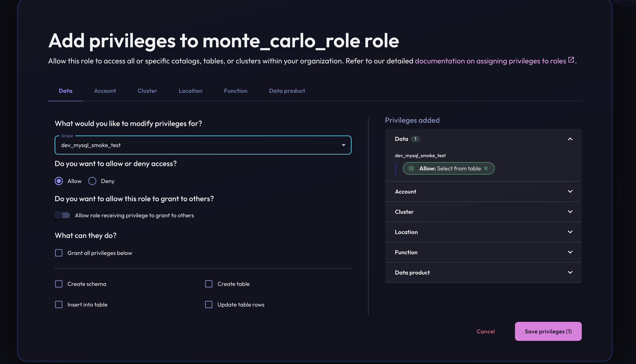Collapse the Data privileges section
Viewport: 636px width, 364px height.
click(x=570, y=139)
